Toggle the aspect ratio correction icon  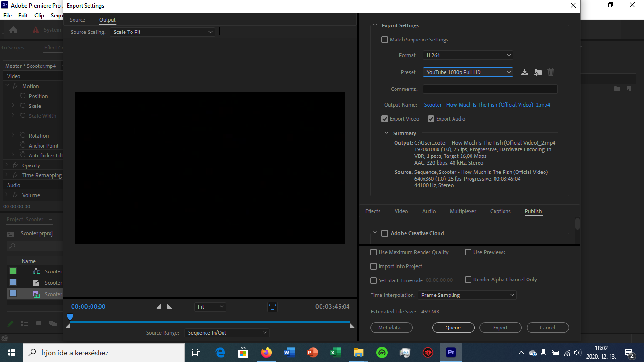272,307
